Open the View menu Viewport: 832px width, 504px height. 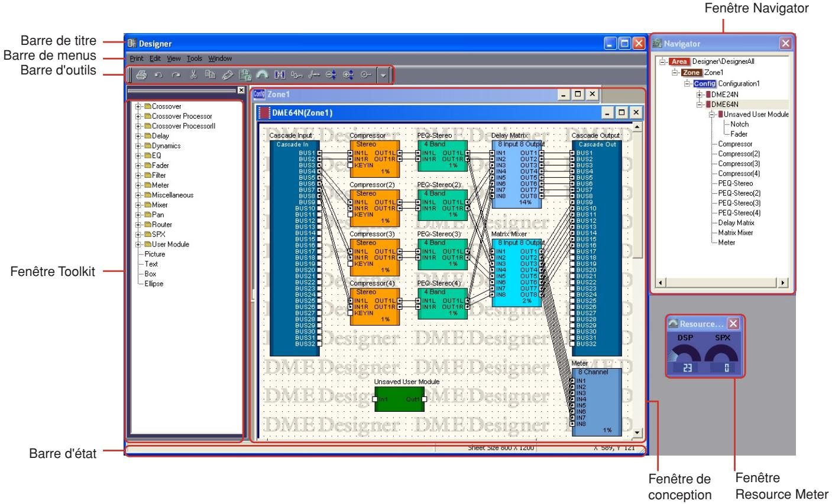(x=174, y=58)
